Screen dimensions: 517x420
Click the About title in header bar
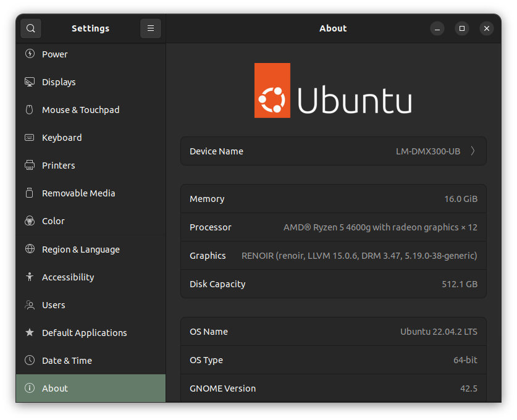pos(333,28)
